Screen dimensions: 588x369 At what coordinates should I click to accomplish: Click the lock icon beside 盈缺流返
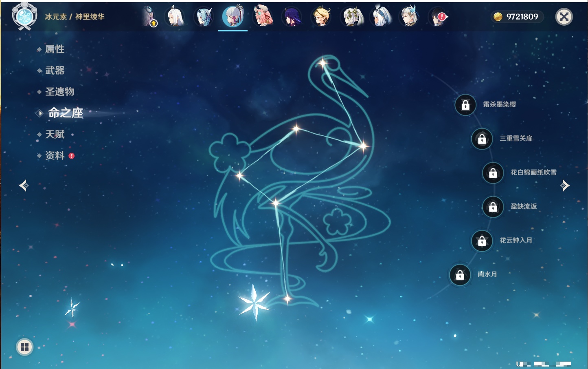pos(493,207)
